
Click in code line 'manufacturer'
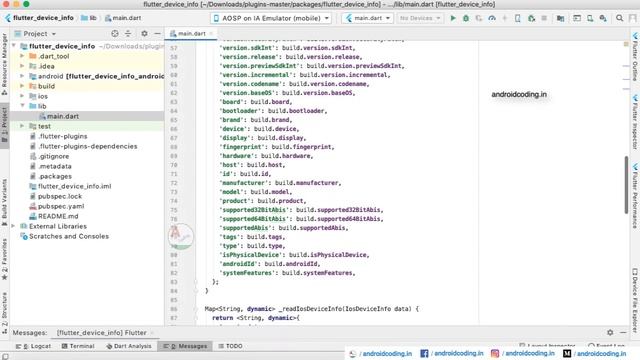pos(280,183)
